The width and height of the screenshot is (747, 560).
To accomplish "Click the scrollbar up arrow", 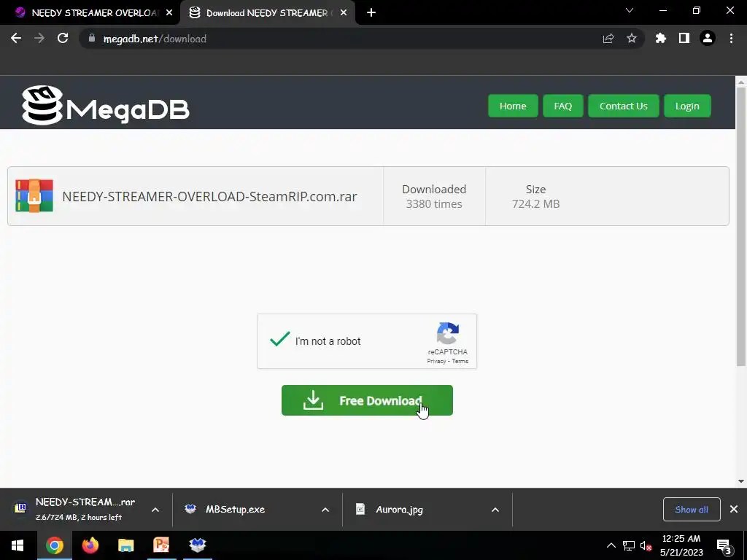I will (x=741, y=82).
